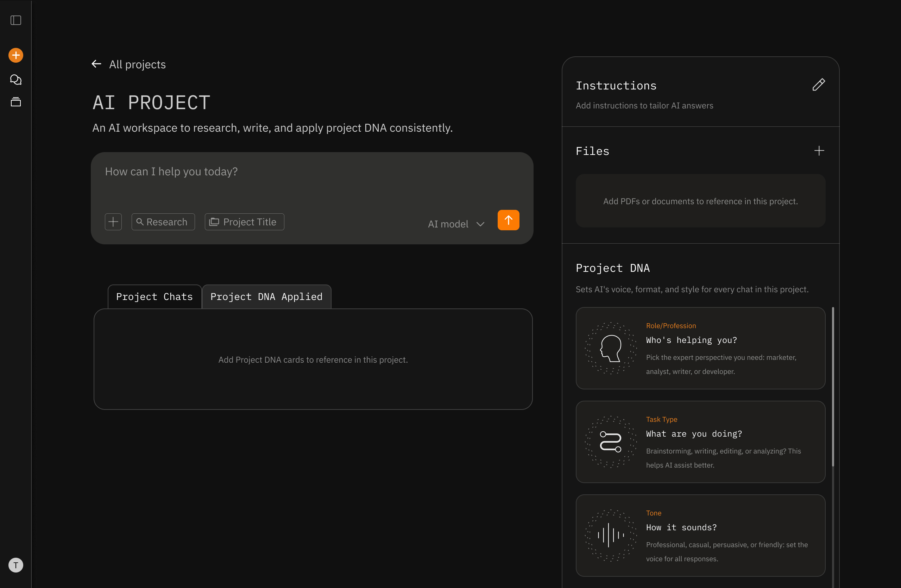901x588 pixels.
Task: Open the projects stack icon in sidebar
Action: tap(15, 102)
